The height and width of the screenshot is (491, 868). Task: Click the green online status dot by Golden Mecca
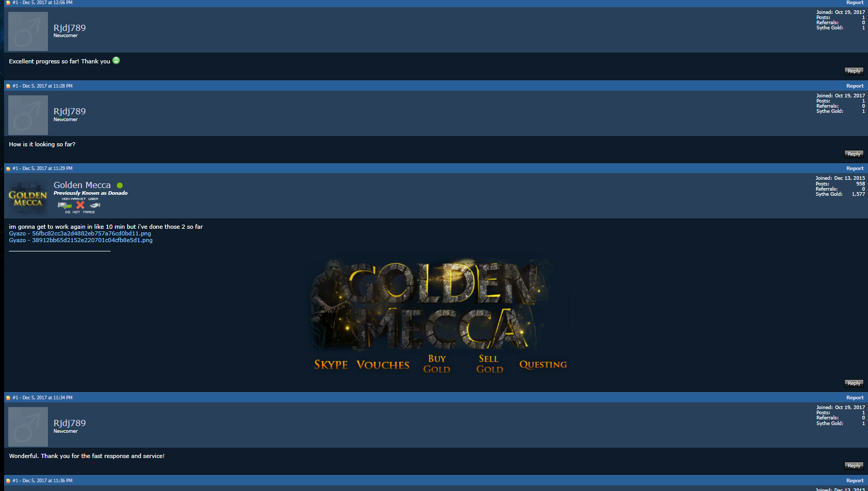(x=120, y=185)
